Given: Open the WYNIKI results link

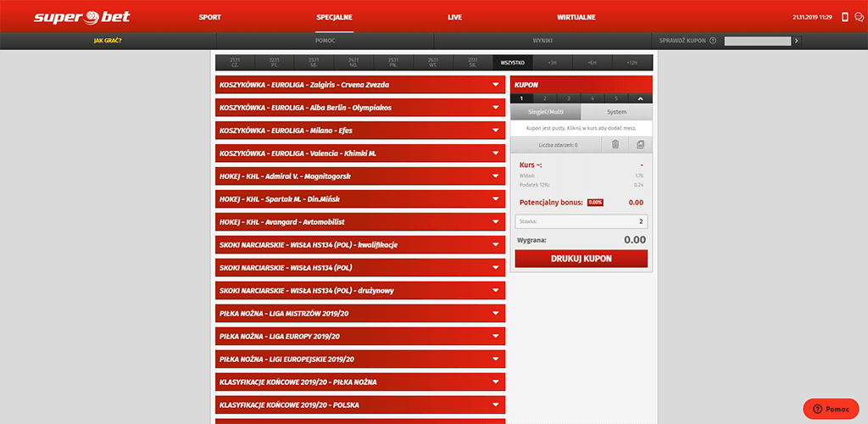Looking at the screenshot, I should (543, 41).
